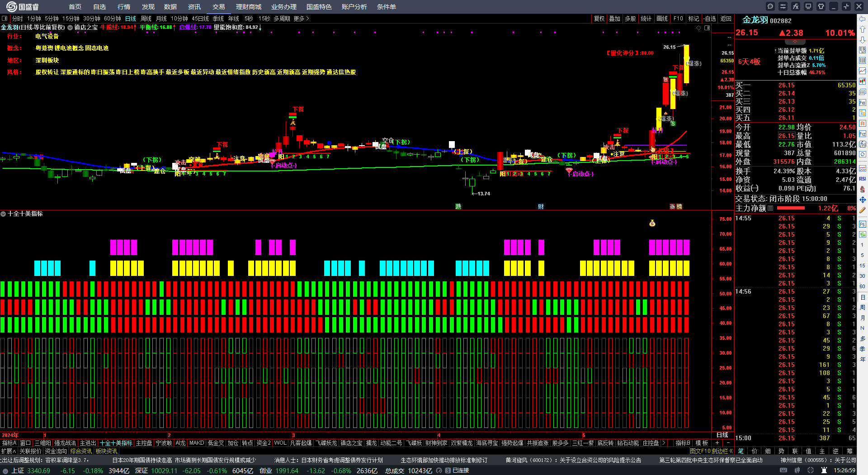Expand the 更多 periods dropdown
Viewport: 868px width, 475px height.
click(x=301, y=19)
